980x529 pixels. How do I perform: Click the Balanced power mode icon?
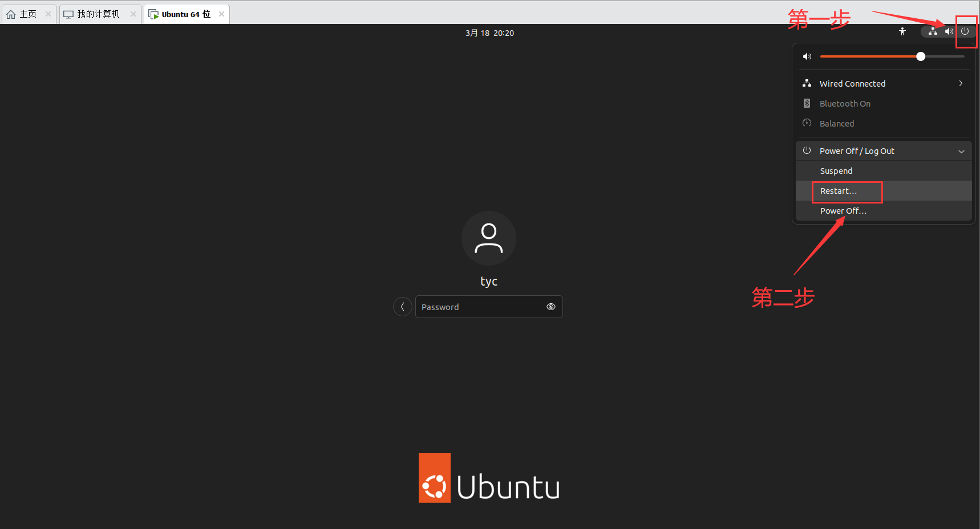click(807, 123)
